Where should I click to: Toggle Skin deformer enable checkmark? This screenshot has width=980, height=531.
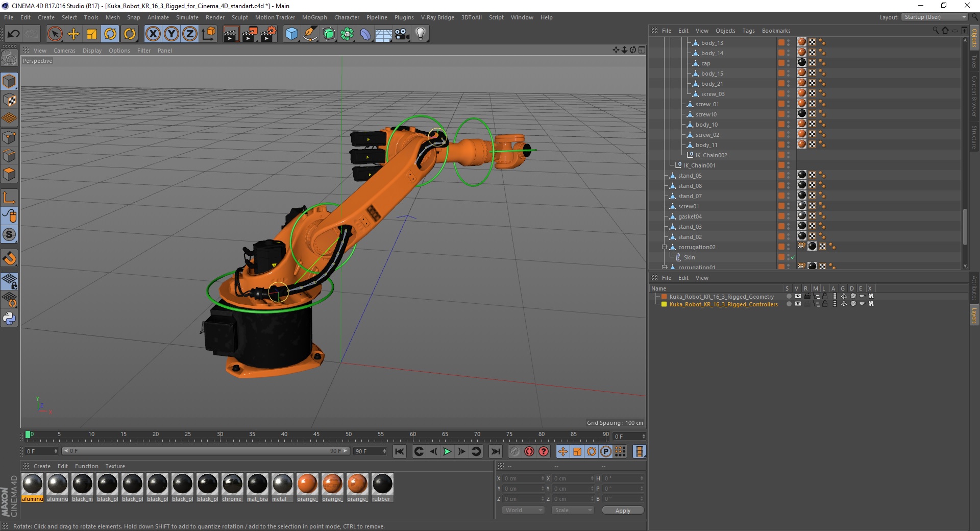[x=793, y=257]
